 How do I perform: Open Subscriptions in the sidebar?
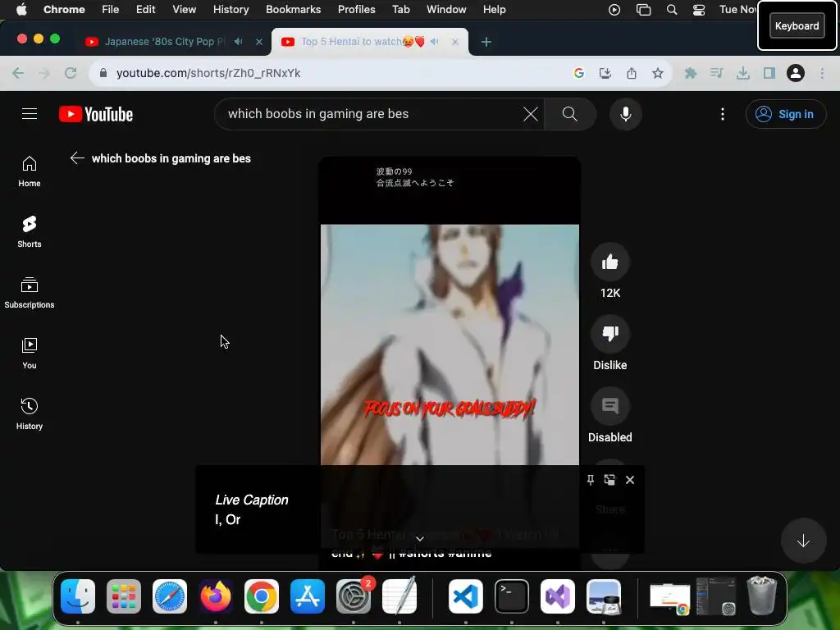coord(30,293)
